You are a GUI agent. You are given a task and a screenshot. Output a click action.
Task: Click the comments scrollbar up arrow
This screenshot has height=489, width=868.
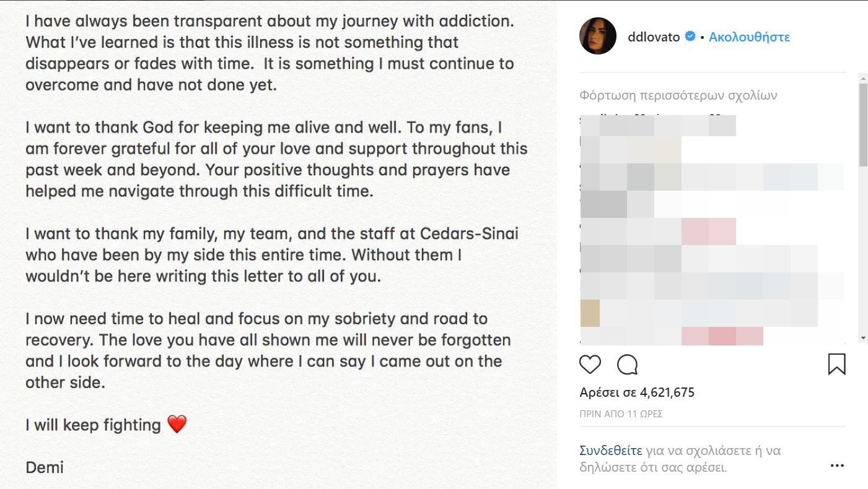863,79
